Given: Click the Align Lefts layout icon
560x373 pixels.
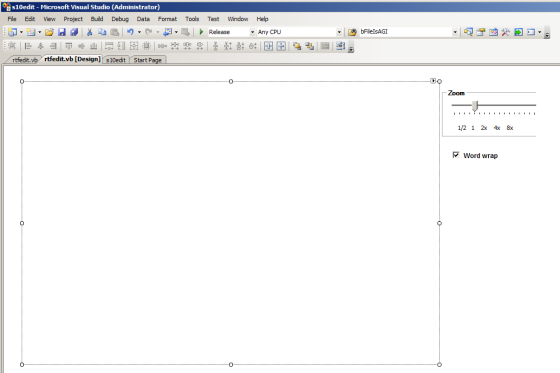Looking at the screenshot, I should pos(28,46).
